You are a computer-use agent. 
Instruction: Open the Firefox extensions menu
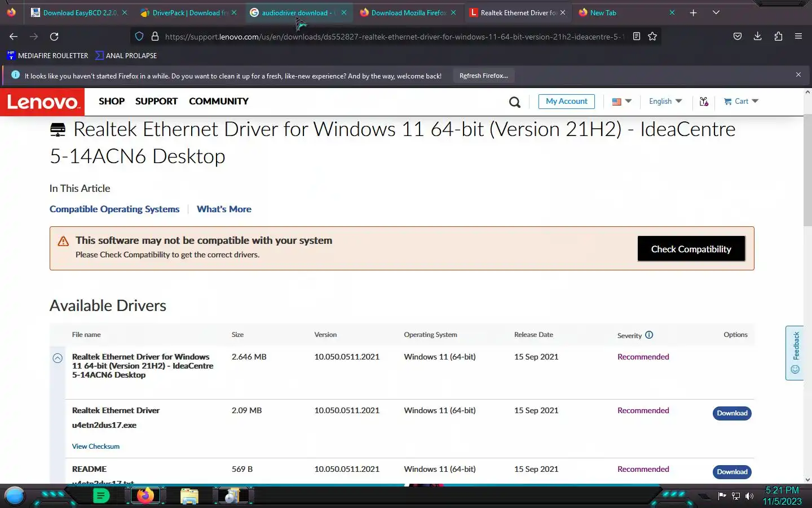[x=778, y=37]
